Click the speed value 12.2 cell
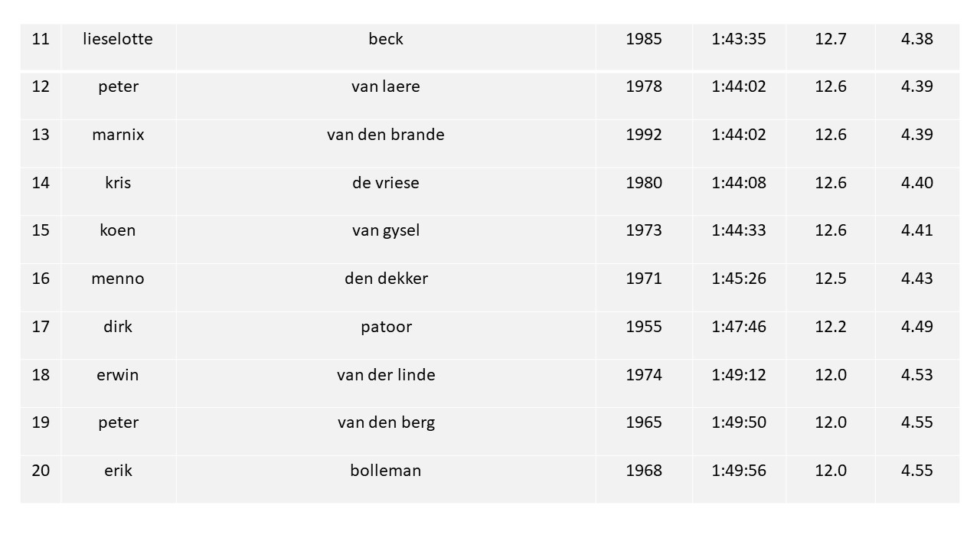This screenshot has height=551, width=980. 831,336
